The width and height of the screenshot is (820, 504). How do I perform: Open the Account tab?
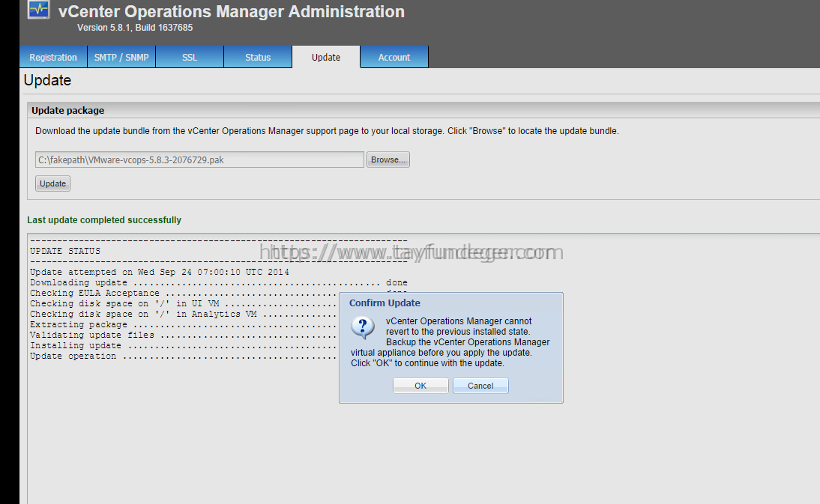pyautogui.click(x=394, y=58)
